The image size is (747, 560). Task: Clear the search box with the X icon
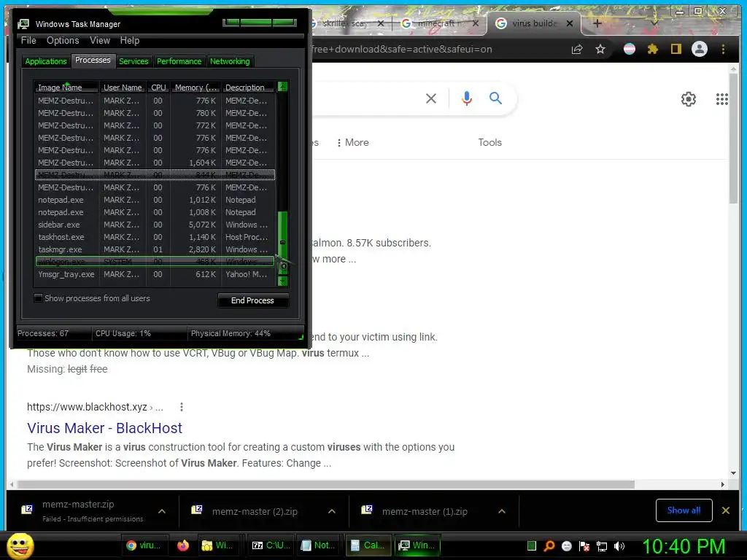click(x=430, y=98)
